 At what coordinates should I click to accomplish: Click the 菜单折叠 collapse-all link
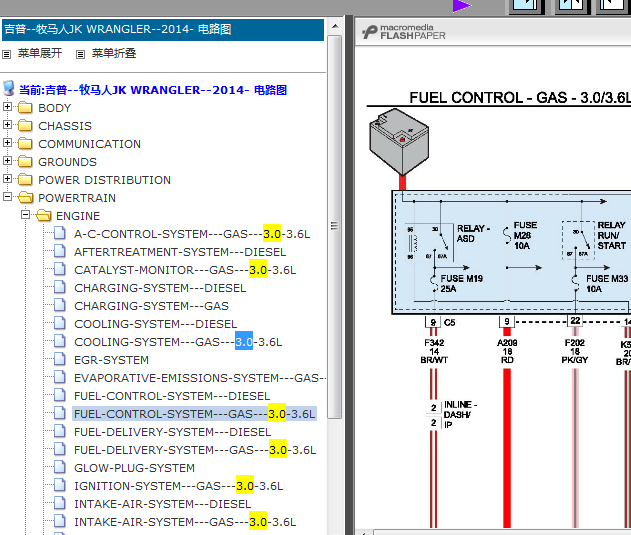pos(114,53)
